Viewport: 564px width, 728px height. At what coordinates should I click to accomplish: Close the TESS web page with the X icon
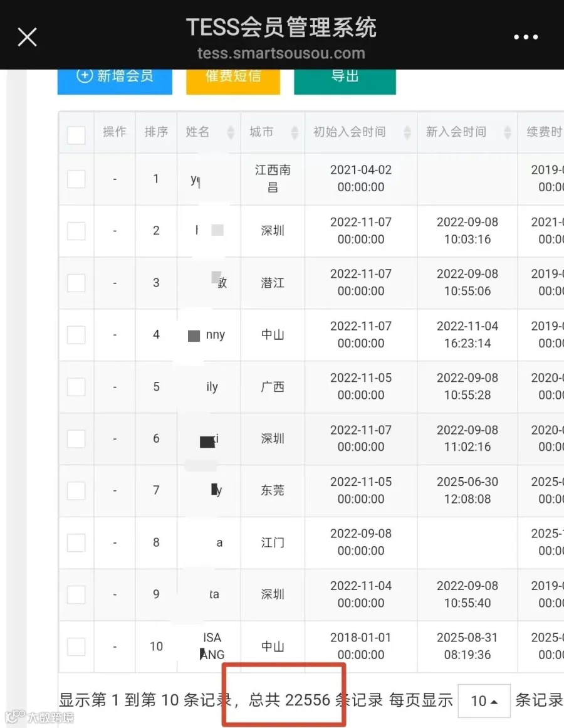pyautogui.click(x=27, y=37)
